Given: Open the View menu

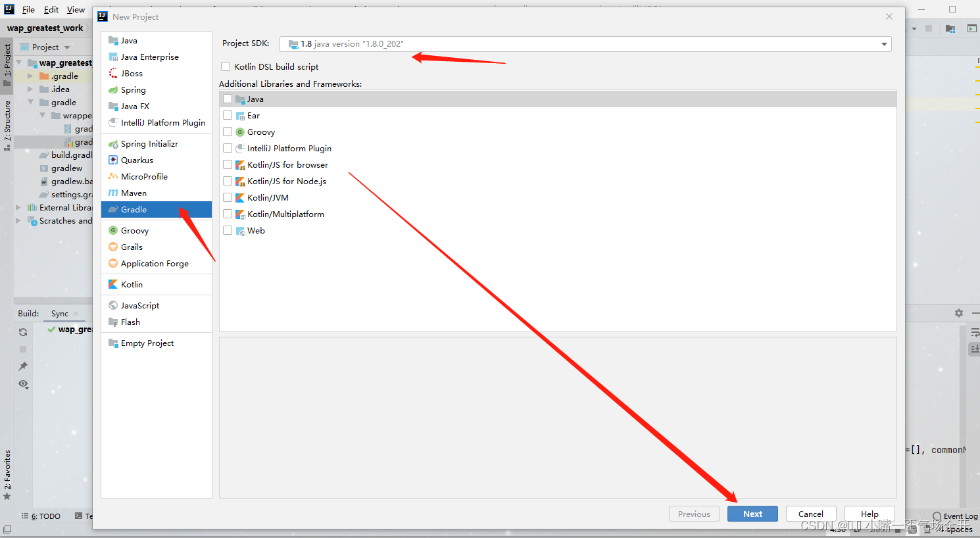Looking at the screenshot, I should [x=76, y=10].
